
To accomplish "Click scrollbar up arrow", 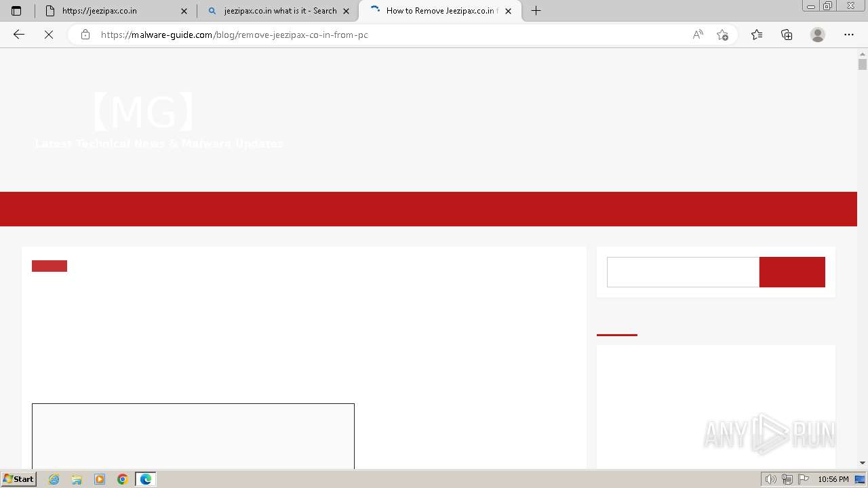I will pyautogui.click(x=863, y=53).
